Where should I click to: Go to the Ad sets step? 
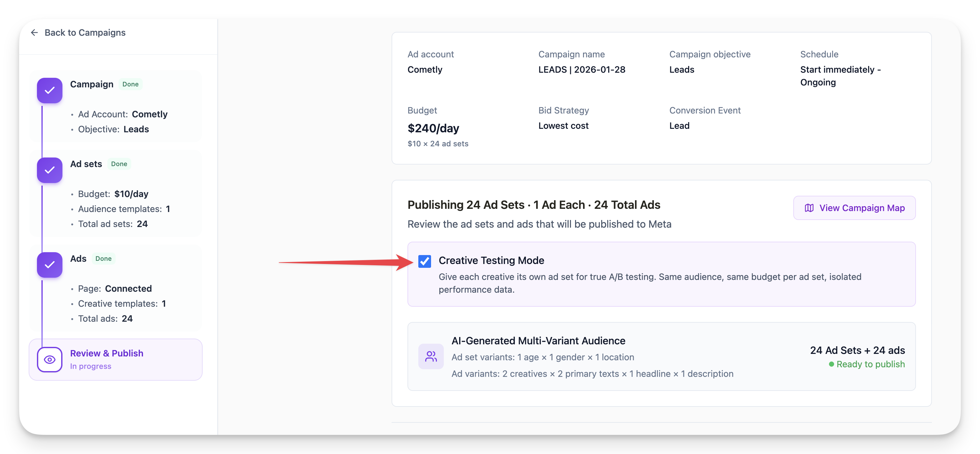click(x=86, y=164)
